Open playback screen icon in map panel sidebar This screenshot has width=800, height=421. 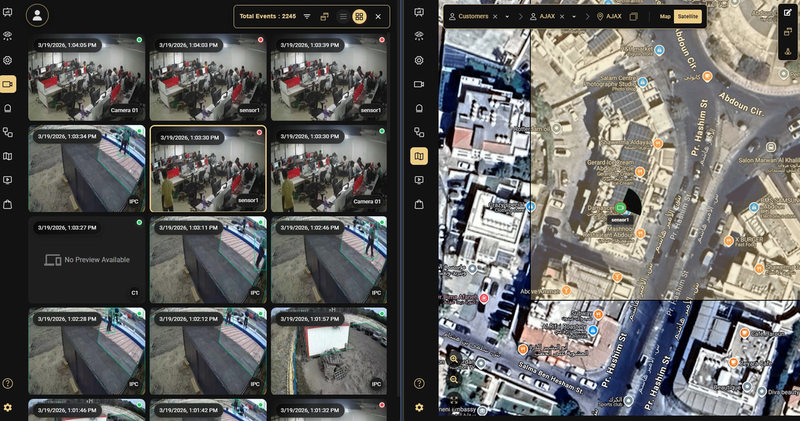pyautogui.click(x=419, y=180)
